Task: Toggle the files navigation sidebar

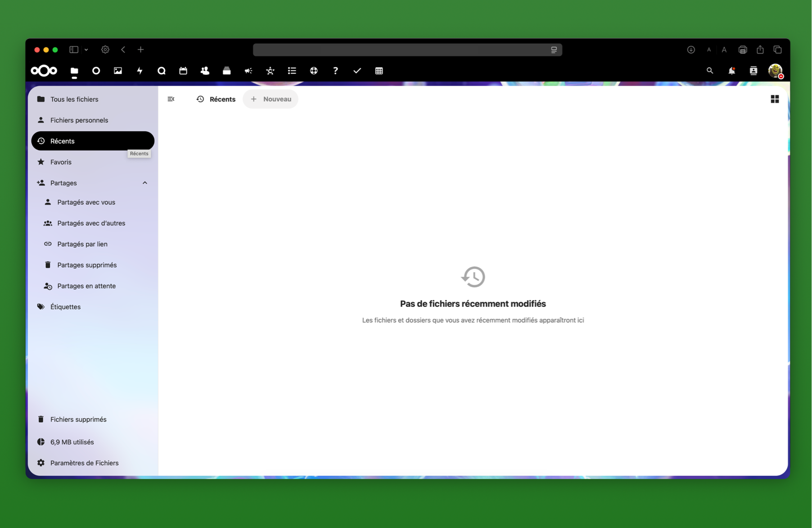Action: point(171,99)
